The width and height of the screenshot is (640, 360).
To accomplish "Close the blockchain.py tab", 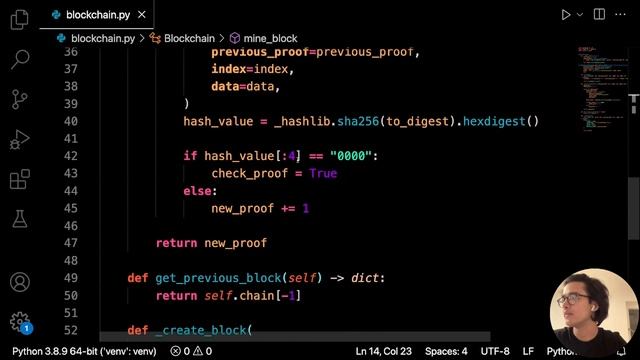I will click(x=142, y=15).
